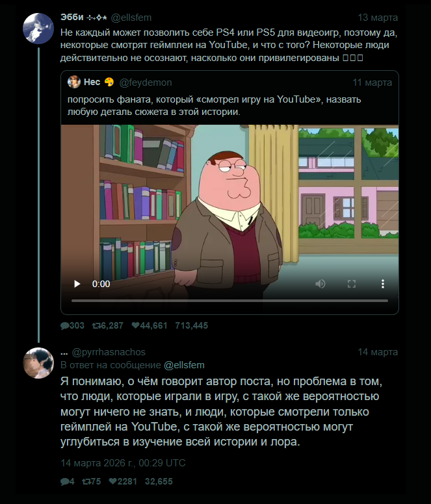The width and height of the screenshot is (431, 504).
Task: Click the 11 марта quoted tweet date
Action: click(x=372, y=82)
